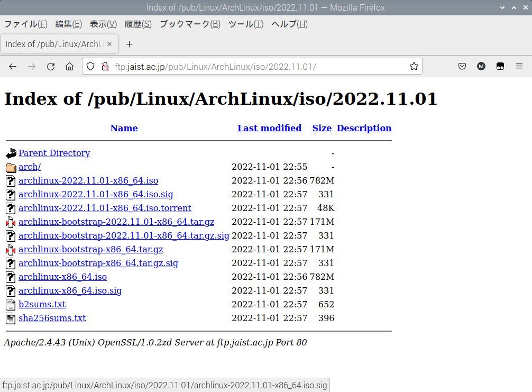
Task: Click the Parent Directory arrow icon
Action: point(10,153)
